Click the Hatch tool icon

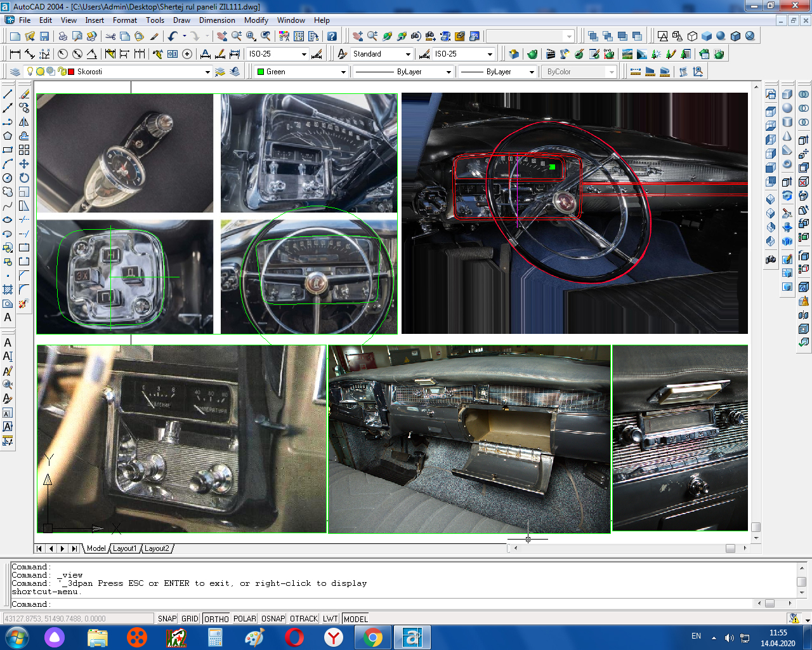pyautogui.click(x=8, y=289)
